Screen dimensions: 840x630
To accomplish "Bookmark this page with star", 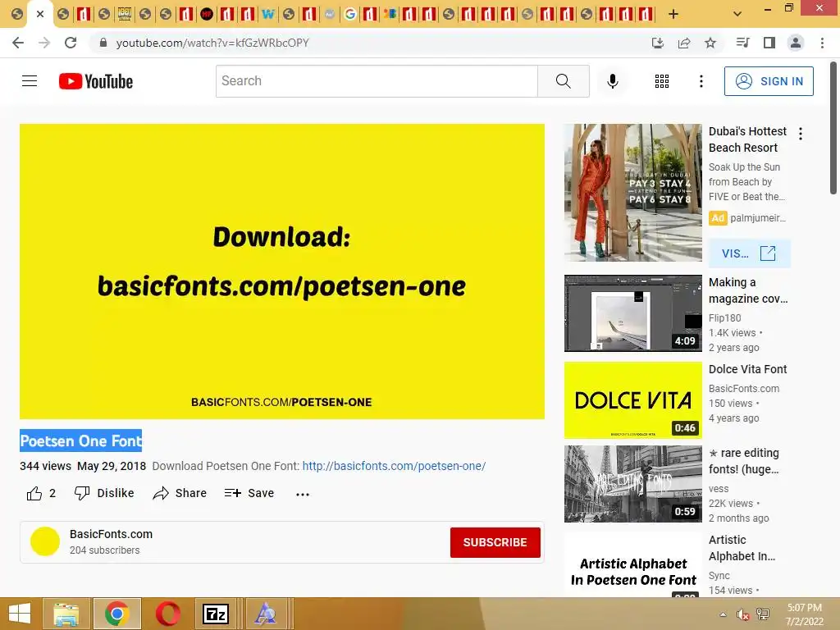I will click(710, 43).
